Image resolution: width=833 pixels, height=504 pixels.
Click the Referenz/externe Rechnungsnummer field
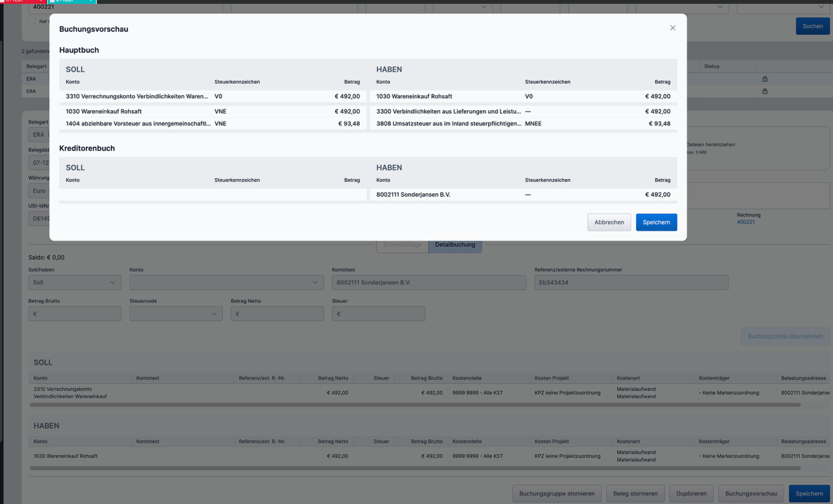[x=631, y=282]
